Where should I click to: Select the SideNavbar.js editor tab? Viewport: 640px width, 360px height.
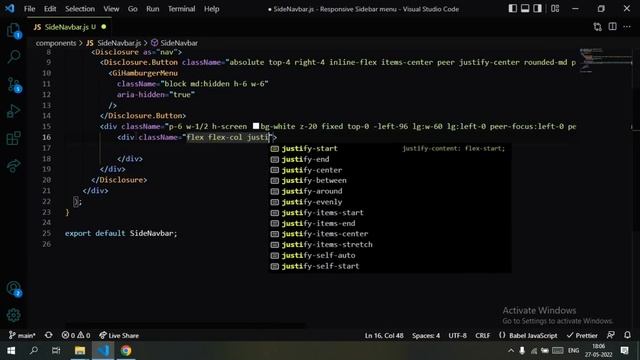click(70, 27)
